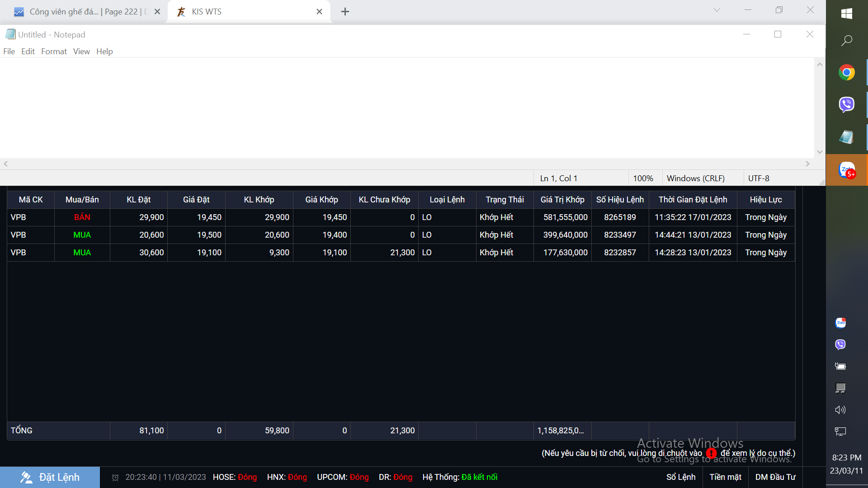868x488 pixels.
Task: Open the Sổ Lệnh panel
Action: click(x=680, y=477)
